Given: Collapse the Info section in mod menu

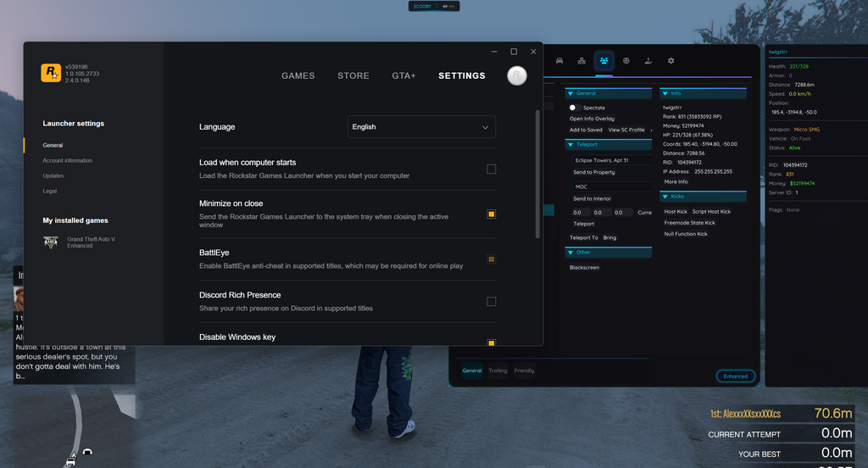Looking at the screenshot, I should tap(703, 93).
